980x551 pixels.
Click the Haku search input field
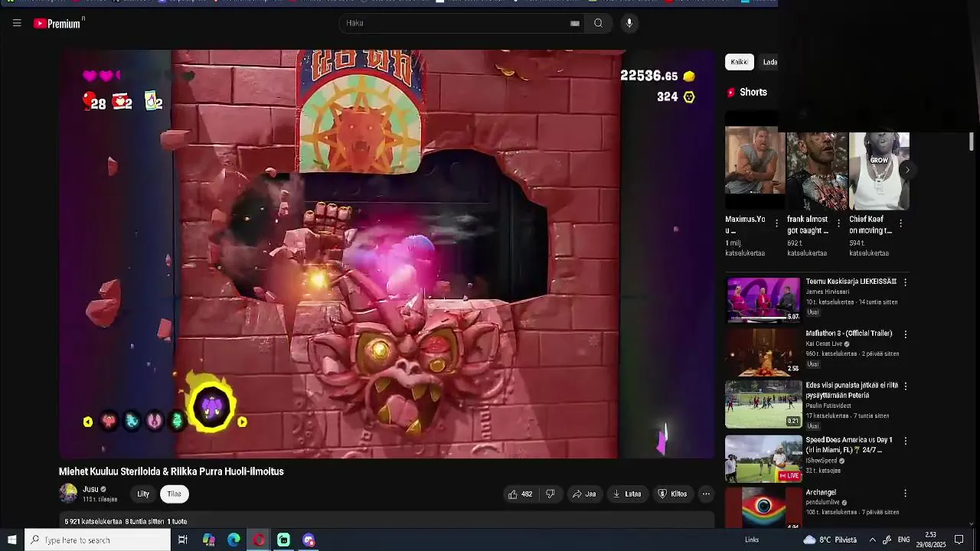456,23
